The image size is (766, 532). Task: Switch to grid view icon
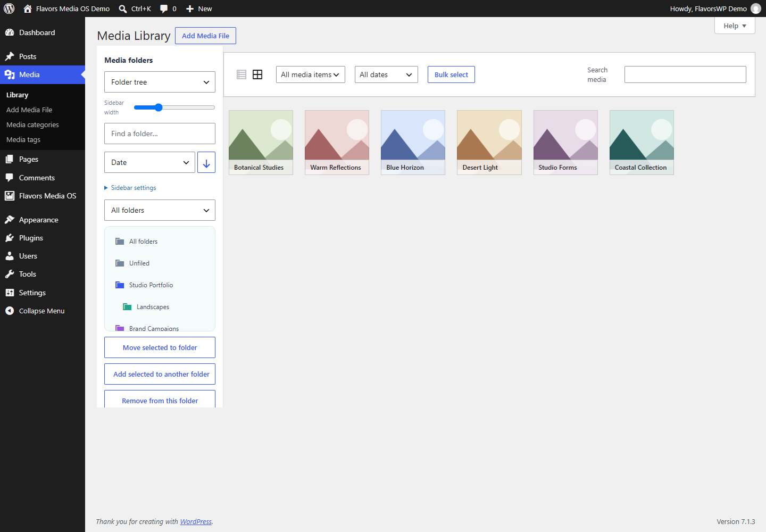pyautogui.click(x=257, y=74)
